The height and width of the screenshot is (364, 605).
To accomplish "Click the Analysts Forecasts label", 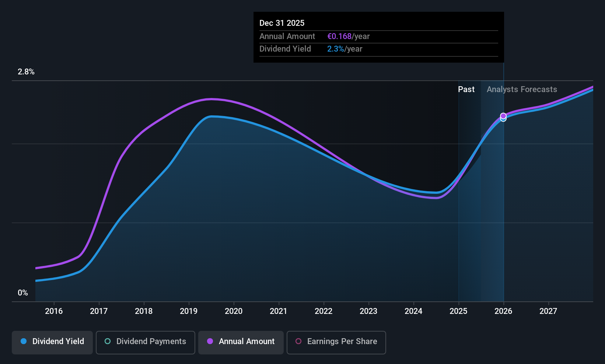I will 522,90.
